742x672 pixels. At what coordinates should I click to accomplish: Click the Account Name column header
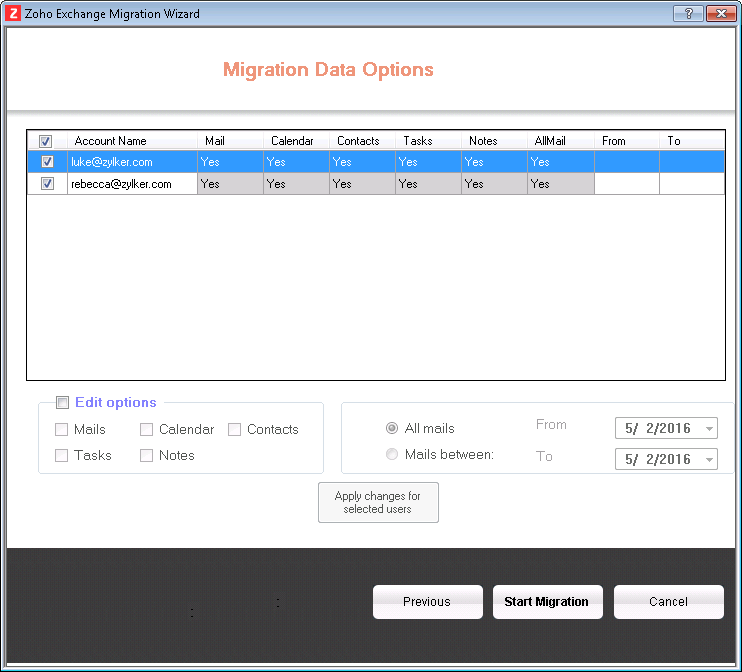coord(110,141)
